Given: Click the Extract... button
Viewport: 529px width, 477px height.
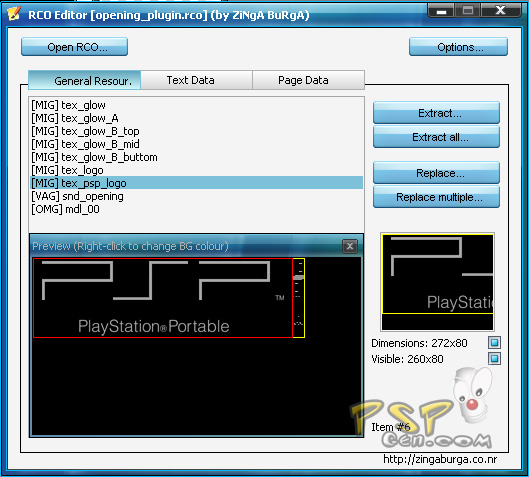Looking at the screenshot, I should pos(436,113).
